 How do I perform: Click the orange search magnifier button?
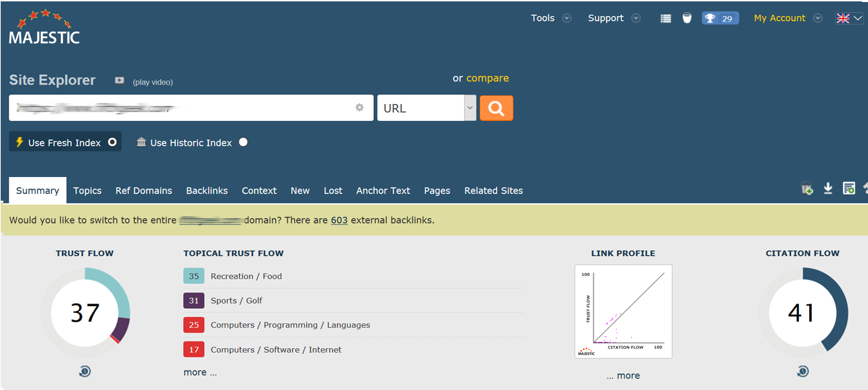coord(496,108)
